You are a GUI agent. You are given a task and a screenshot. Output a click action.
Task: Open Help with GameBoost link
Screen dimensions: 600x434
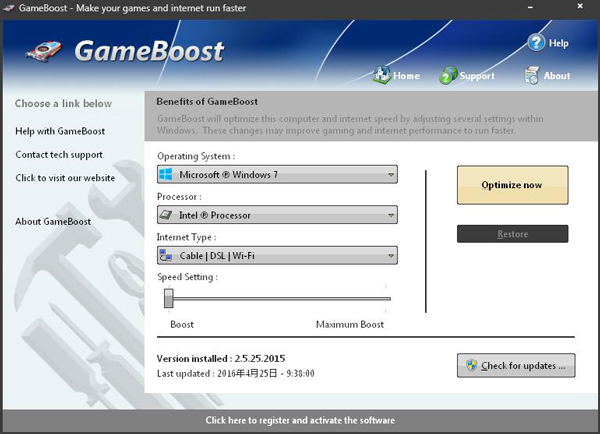point(60,131)
